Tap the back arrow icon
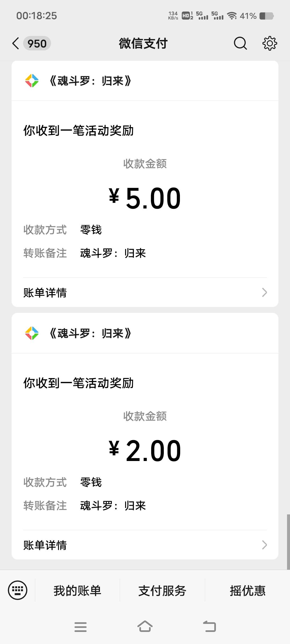Screen dimensions: 290x644 16,43
